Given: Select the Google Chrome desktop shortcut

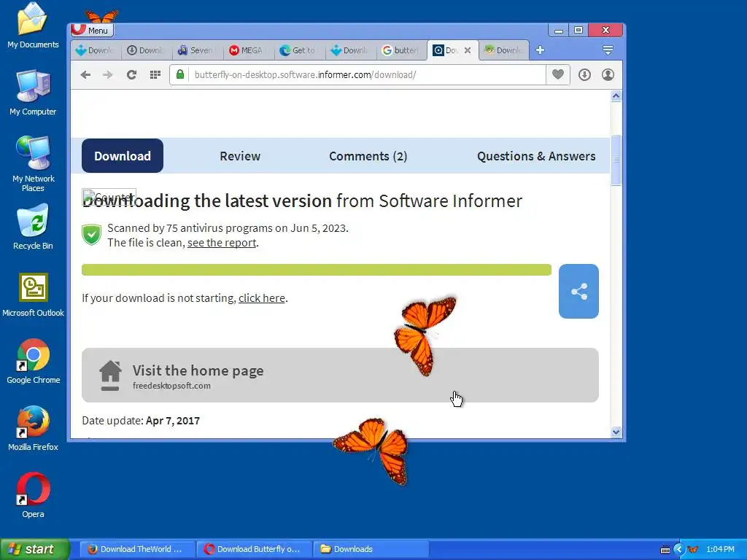Looking at the screenshot, I should (x=33, y=362).
